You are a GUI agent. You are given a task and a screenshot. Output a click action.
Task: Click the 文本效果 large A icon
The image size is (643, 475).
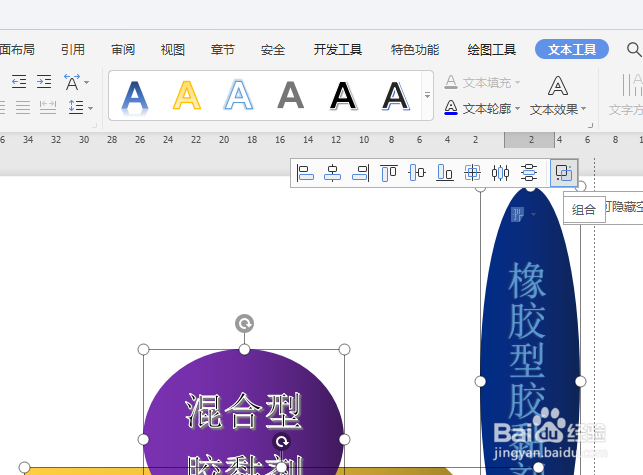coord(558,86)
